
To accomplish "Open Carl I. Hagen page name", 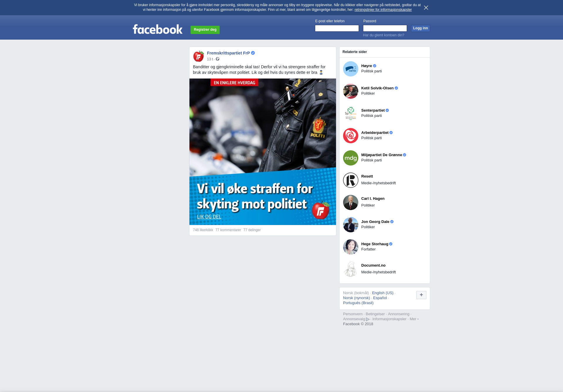I will 373,199.
